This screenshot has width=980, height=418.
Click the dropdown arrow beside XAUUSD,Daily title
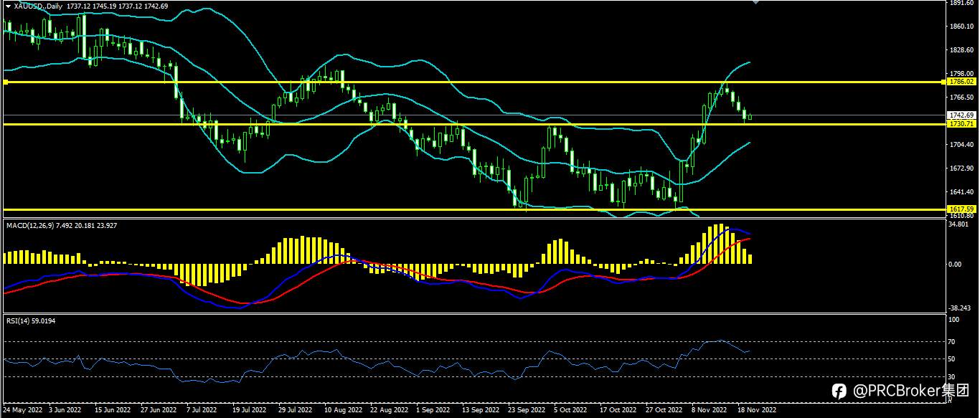pos(7,6)
